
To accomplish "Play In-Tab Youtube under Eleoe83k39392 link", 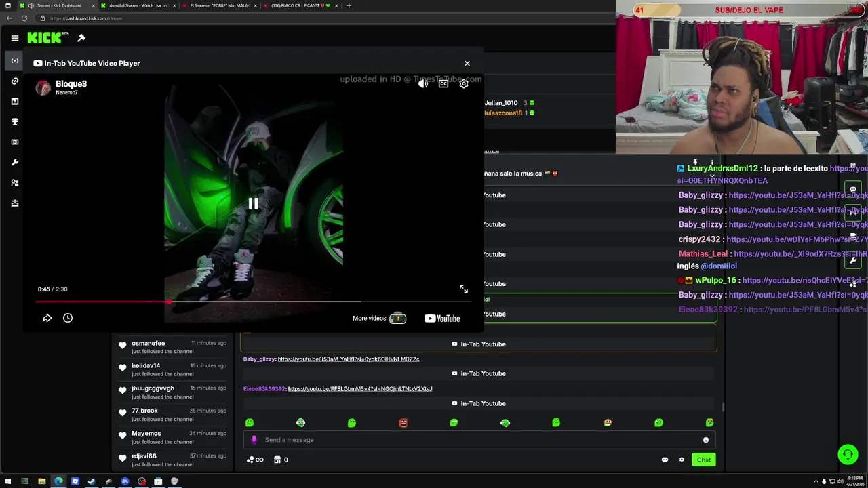I will click(479, 404).
